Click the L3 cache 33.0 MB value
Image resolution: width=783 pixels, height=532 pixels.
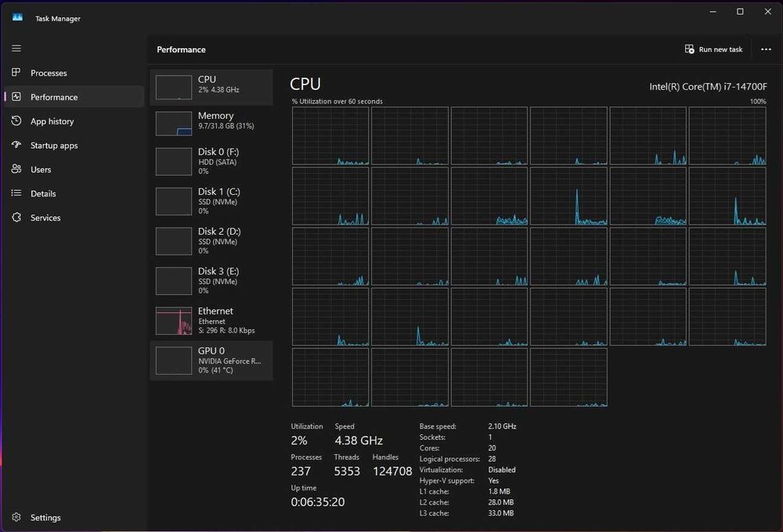[x=501, y=513]
